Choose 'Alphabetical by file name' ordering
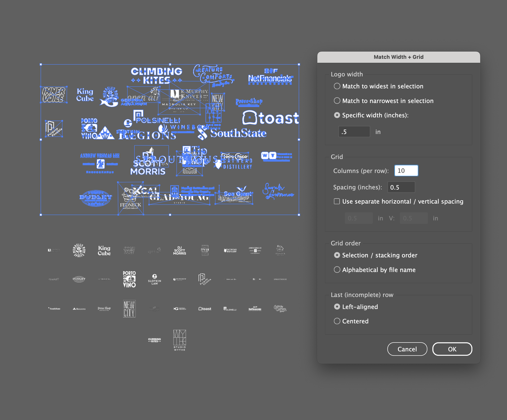Image resolution: width=507 pixels, height=420 pixels. tap(337, 270)
